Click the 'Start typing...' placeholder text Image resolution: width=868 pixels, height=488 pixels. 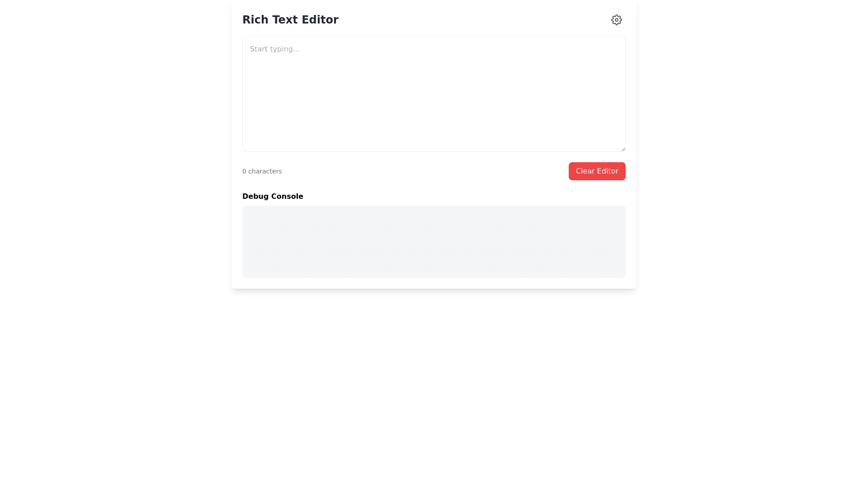click(275, 49)
